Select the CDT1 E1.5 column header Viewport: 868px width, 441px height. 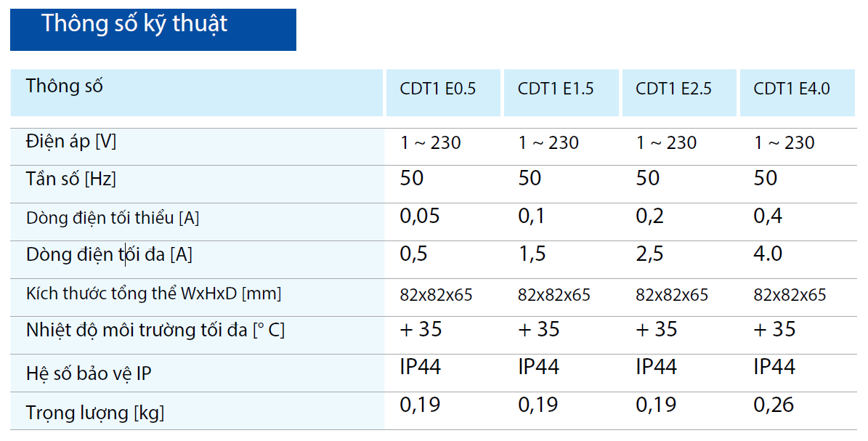pos(556,89)
